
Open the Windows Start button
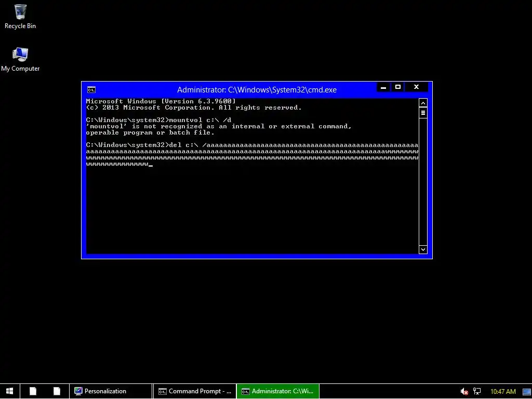point(10,391)
